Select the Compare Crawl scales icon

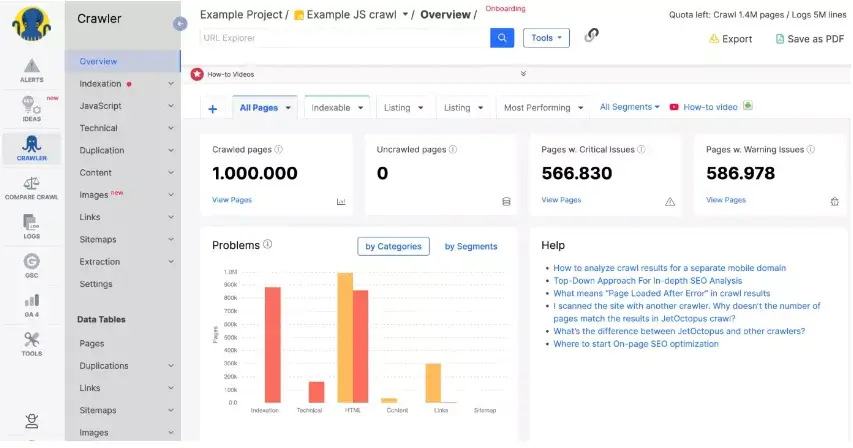[x=31, y=187]
